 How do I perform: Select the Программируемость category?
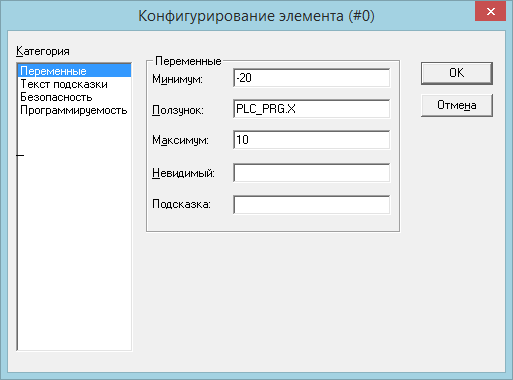coord(74,110)
